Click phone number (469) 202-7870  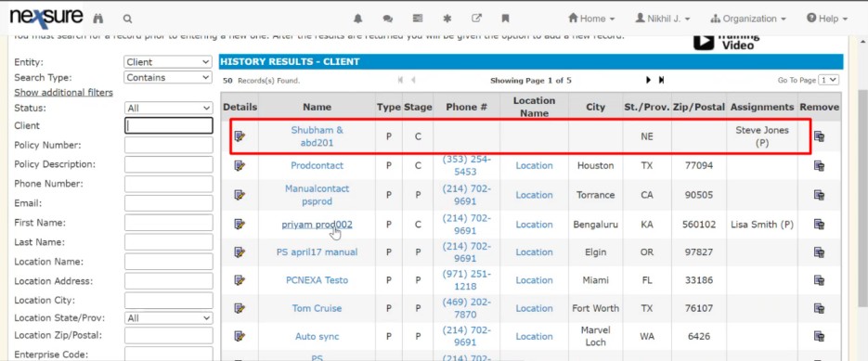click(466, 308)
